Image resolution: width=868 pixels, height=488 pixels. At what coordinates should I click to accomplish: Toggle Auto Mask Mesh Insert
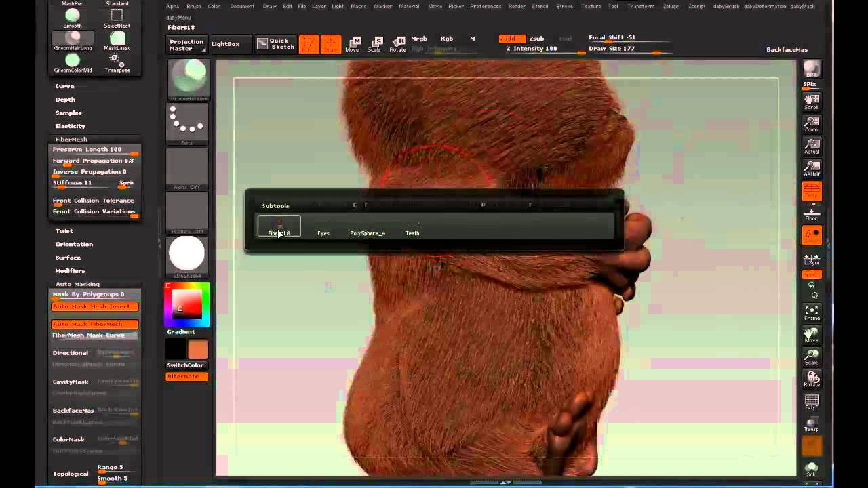pos(95,306)
